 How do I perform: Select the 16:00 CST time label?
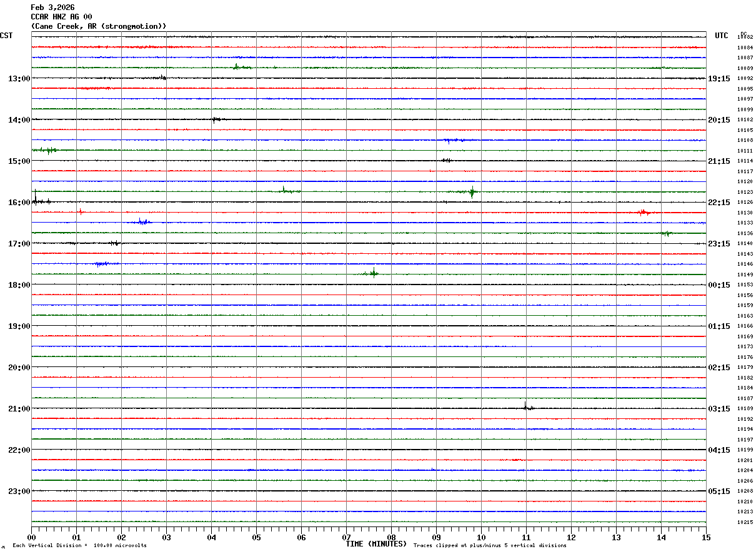point(19,203)
